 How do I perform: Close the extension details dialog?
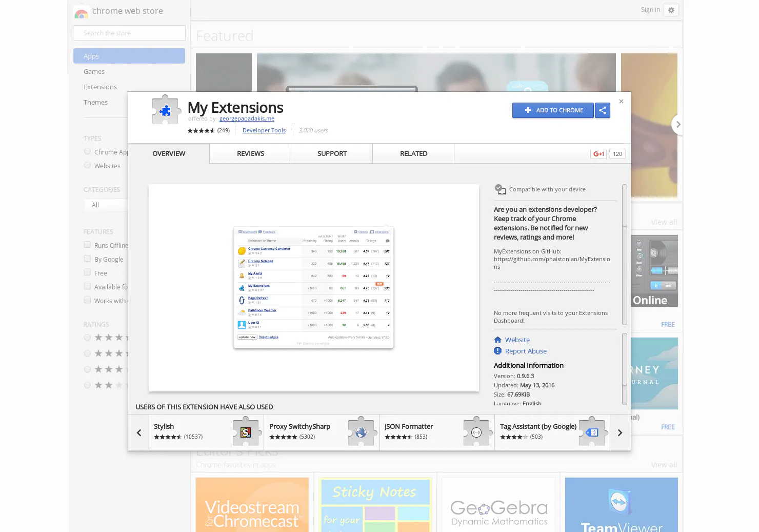pos(621,102)
